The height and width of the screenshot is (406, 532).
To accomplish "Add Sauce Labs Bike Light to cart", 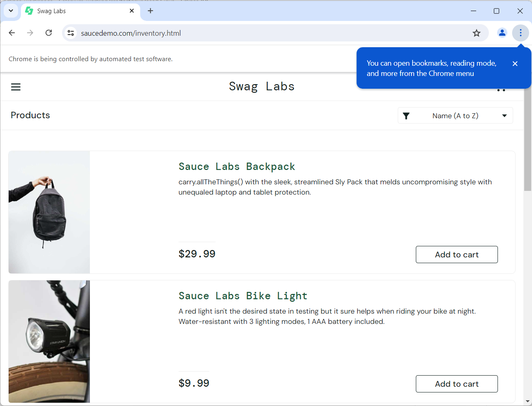I will (x=456, y=384).
